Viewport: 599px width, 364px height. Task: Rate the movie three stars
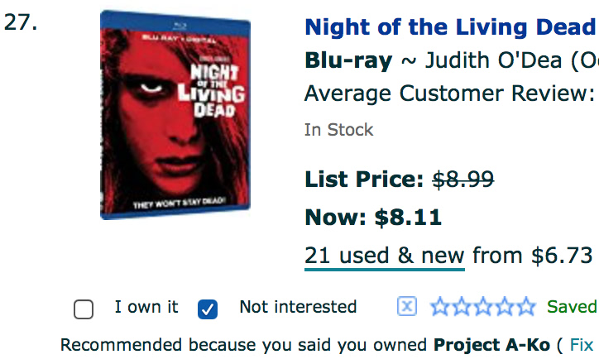(483, 306)
